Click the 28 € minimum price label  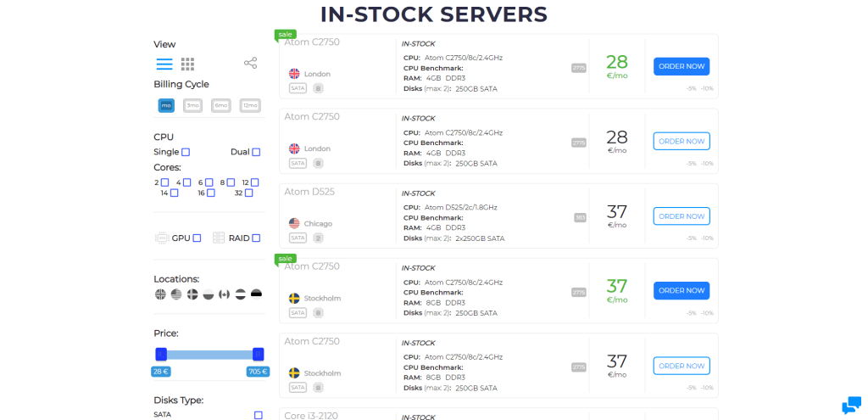pos(160,372)
